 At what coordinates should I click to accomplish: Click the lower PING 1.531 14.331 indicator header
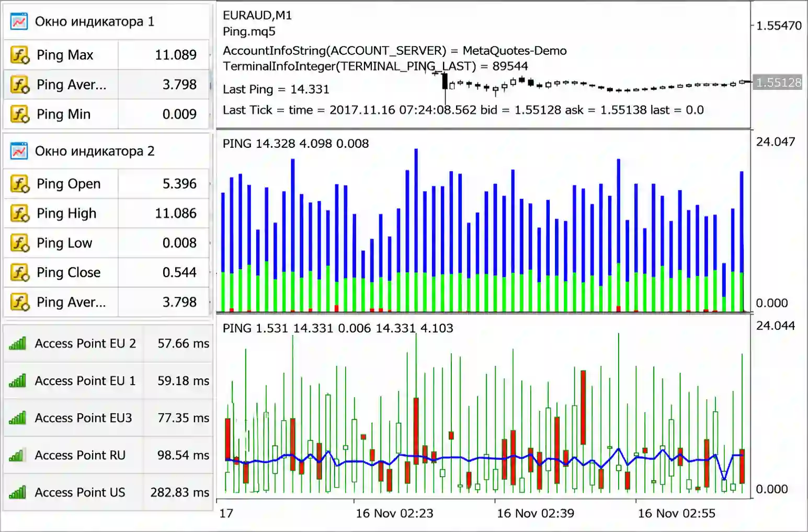(x=338, y=328)
